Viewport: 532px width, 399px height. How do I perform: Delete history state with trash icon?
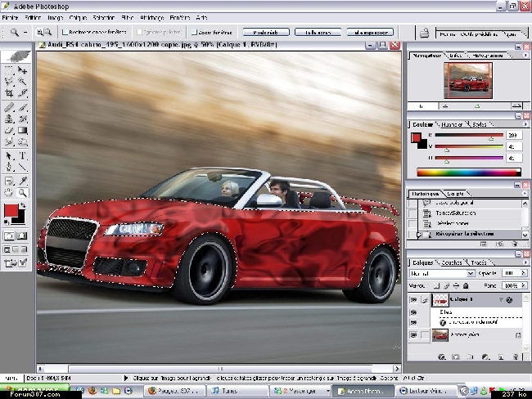[515, 244]
